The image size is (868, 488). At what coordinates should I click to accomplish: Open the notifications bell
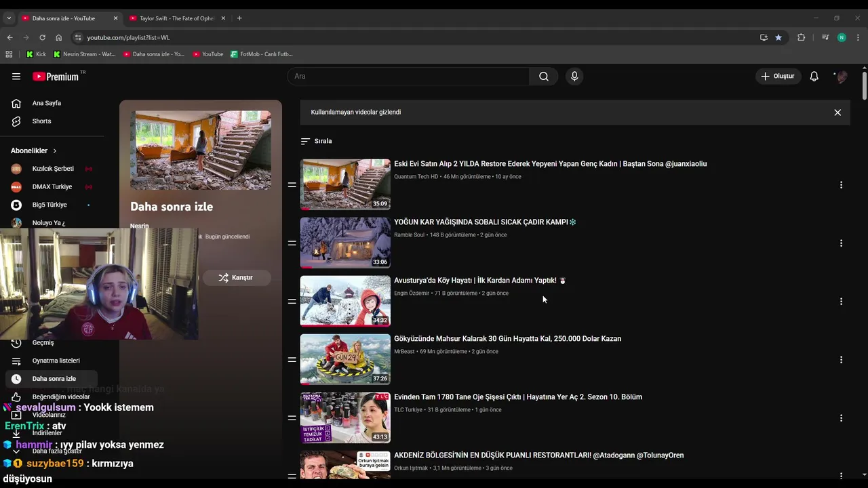click(x=814, y=77)
